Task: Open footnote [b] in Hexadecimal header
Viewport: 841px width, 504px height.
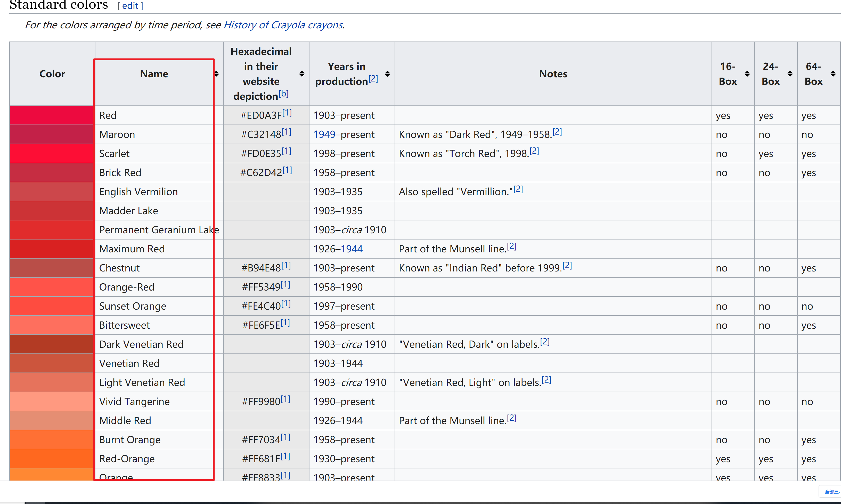Action: coord(284,93)
